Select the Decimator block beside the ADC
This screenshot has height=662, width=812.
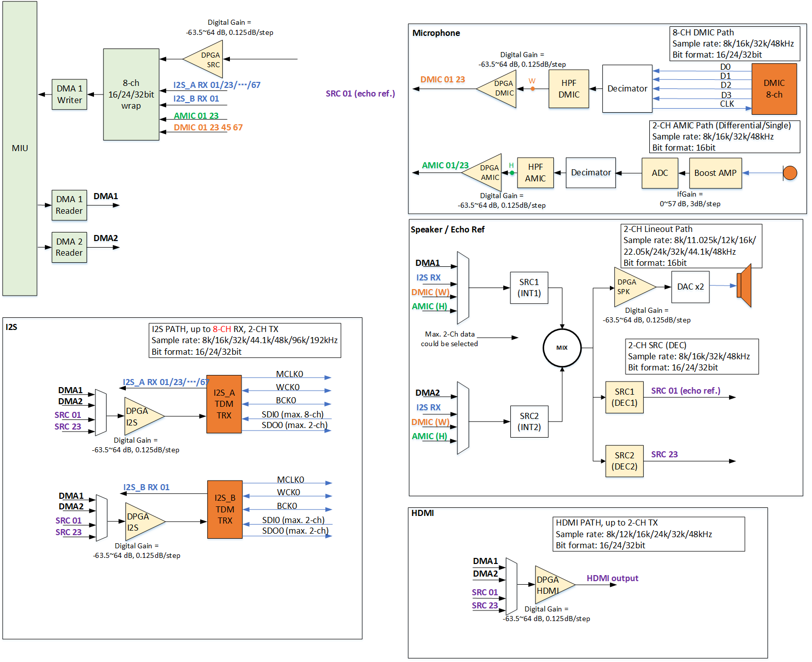coord(591,173)
